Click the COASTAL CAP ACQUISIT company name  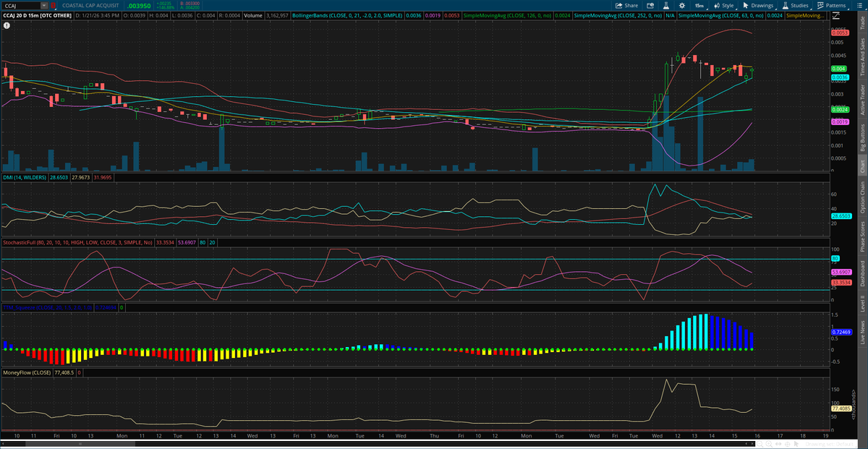(91, 5)
